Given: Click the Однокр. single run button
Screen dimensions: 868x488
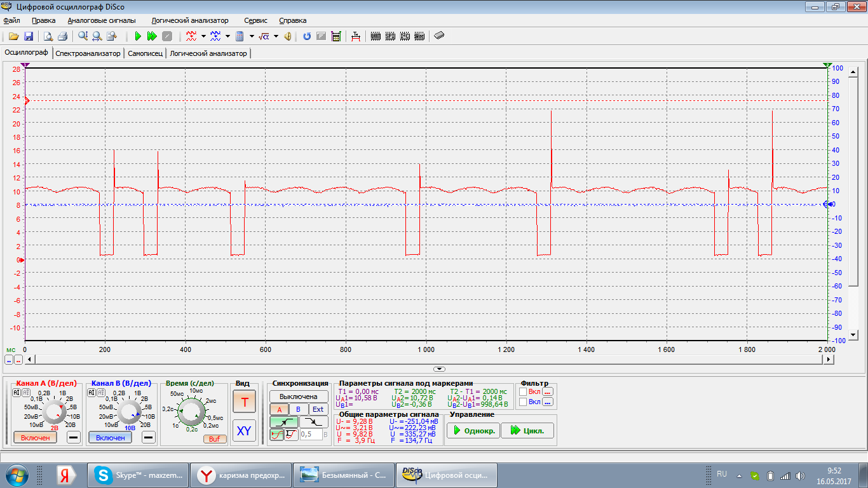Looking at the screenshot, I should (x=472, y=431).
